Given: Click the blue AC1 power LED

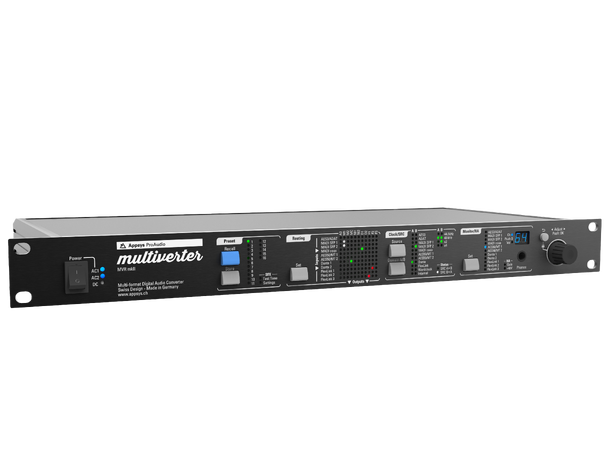Looking at the screenshot, I should click(x=102, y=269).
